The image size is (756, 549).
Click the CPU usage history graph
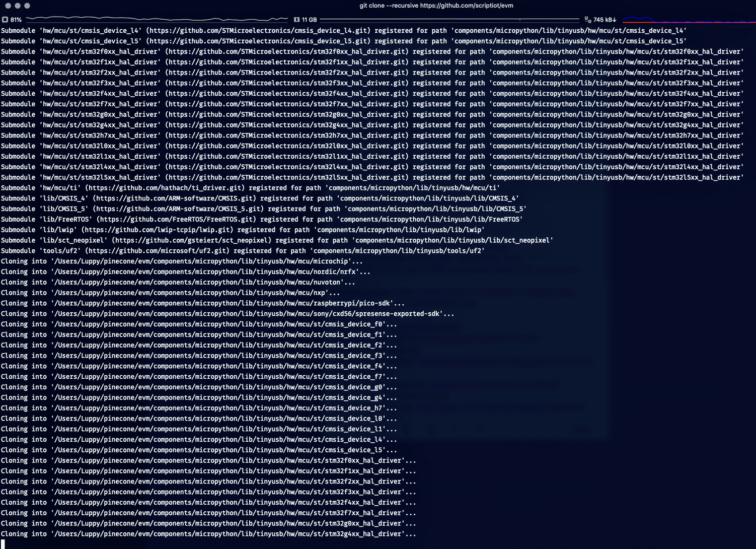tap(156, 19)
